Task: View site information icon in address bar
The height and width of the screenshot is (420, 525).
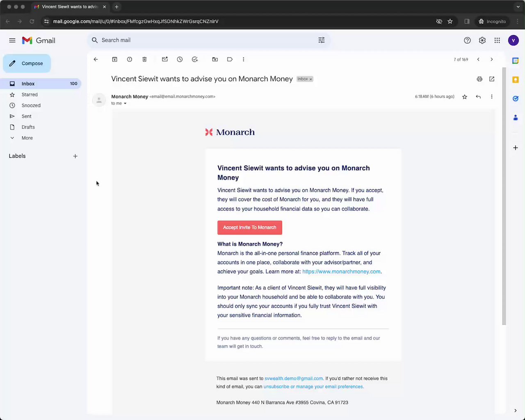Action: [x=46, y=21]
